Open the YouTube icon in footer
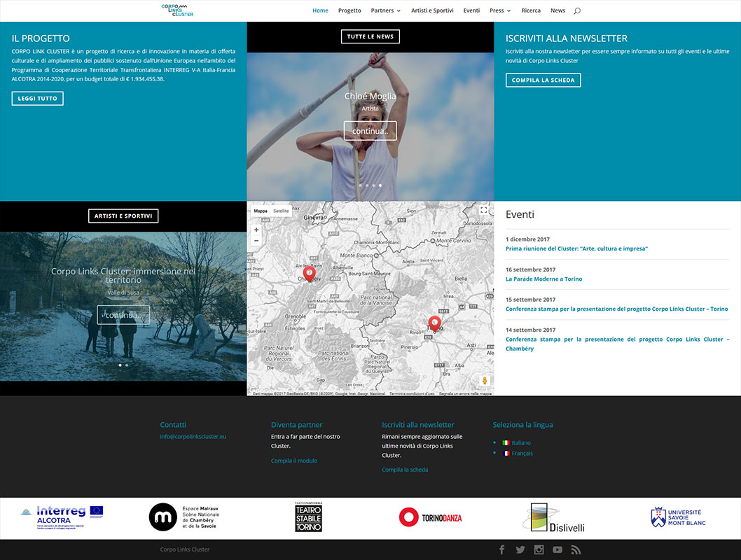This screenshot has width=741, height=560. (558, 549)
